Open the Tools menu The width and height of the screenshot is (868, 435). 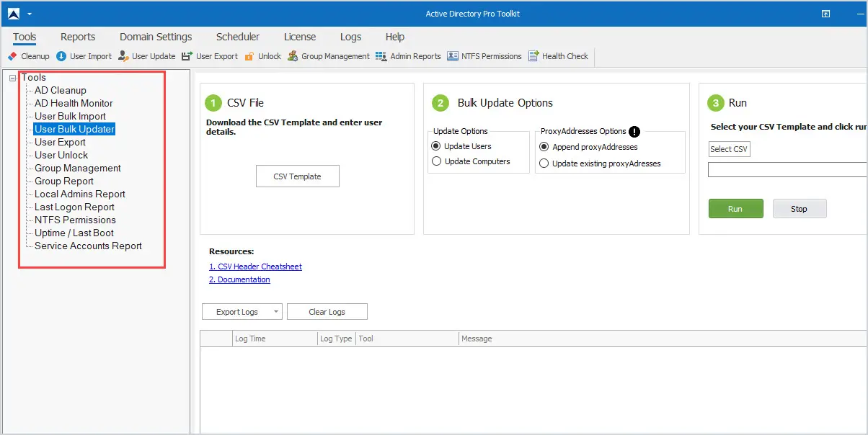tap(25, 37)
